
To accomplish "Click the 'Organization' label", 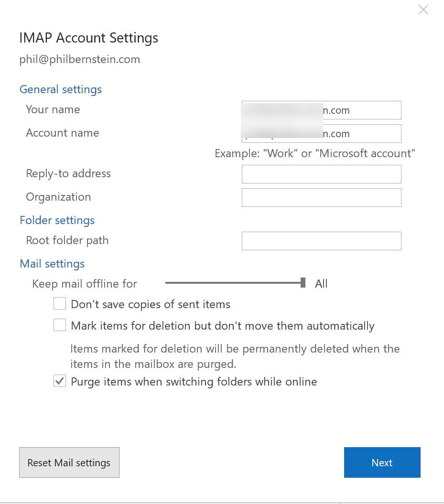I will [58, 197].
